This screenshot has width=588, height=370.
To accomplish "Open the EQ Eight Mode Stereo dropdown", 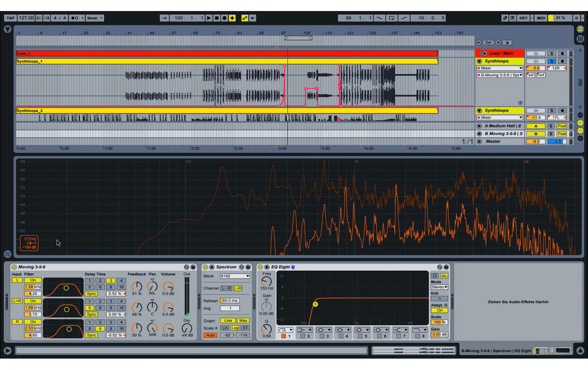I will click(x=440, y=287).
